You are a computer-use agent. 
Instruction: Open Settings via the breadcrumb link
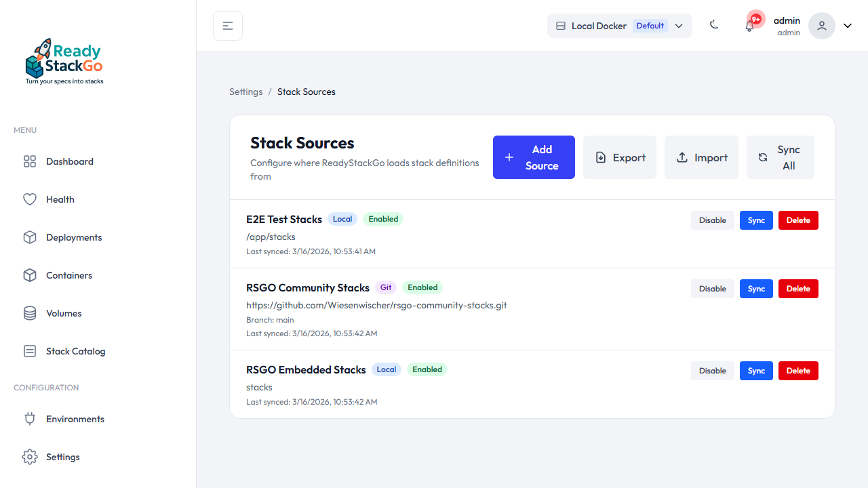245,91
